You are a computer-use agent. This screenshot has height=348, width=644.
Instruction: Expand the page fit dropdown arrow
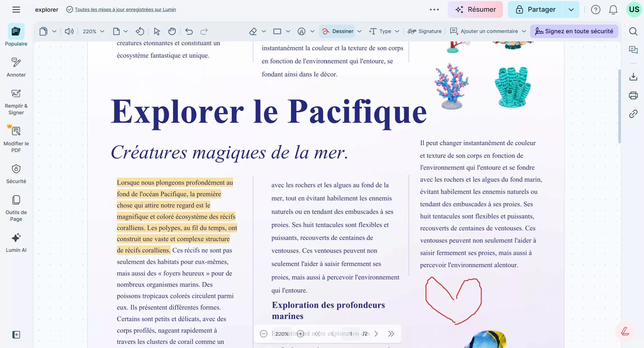click(126, 31)
